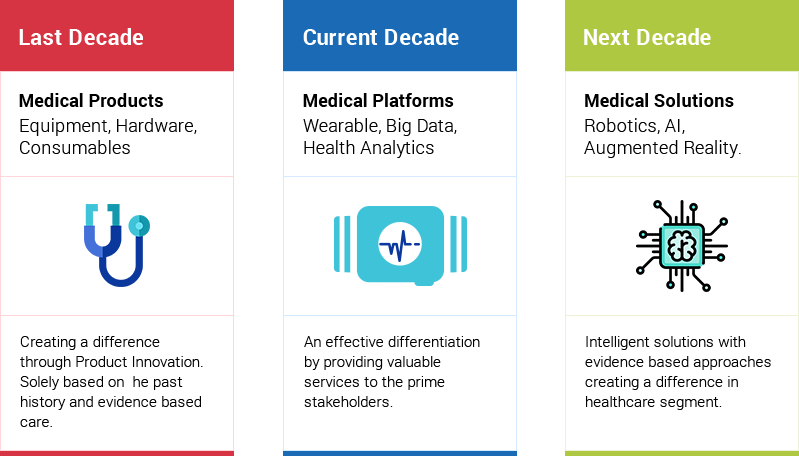
Task: Click the Medical Platforms heading
Action: tap(378, 100)
